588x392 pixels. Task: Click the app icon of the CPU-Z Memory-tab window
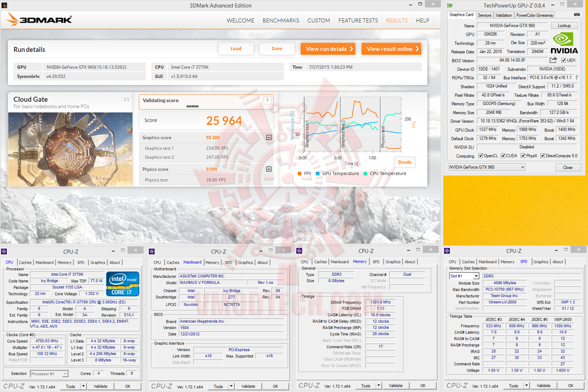pyautogui.click(x=299, y=251)
